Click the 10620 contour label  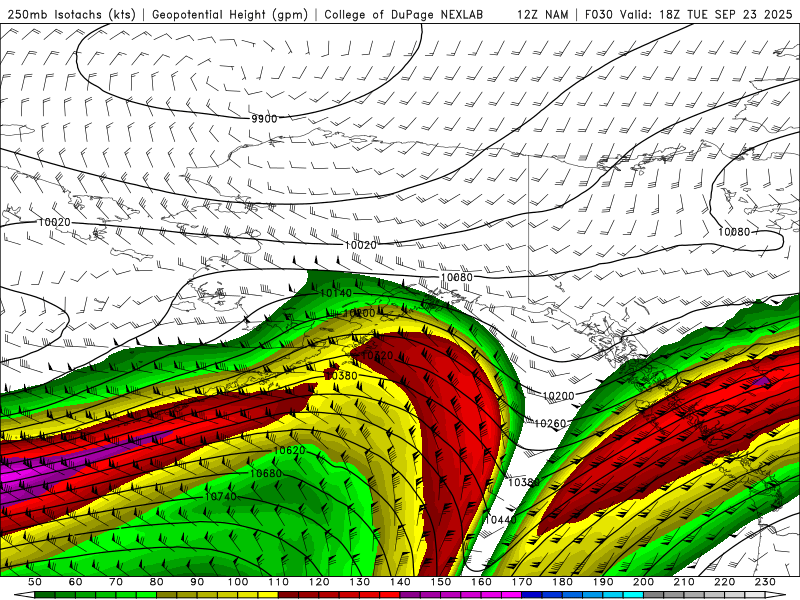click(290, 451)
